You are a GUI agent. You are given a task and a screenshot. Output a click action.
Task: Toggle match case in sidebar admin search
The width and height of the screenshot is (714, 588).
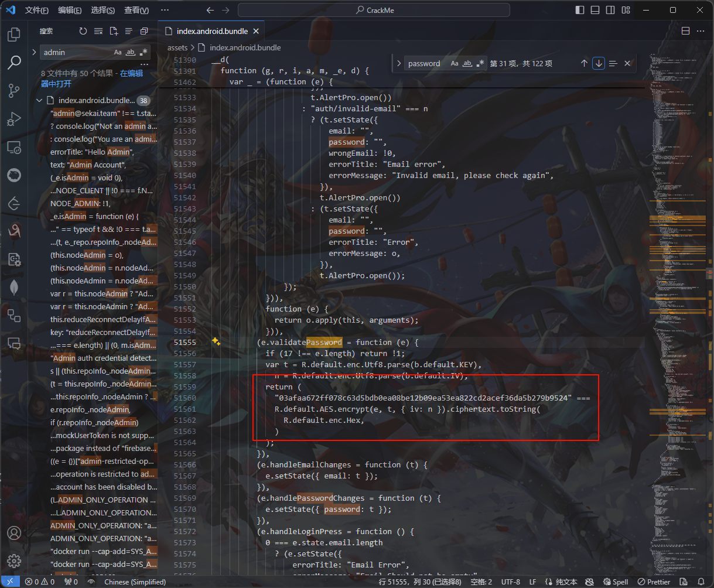tap(118, 52)
